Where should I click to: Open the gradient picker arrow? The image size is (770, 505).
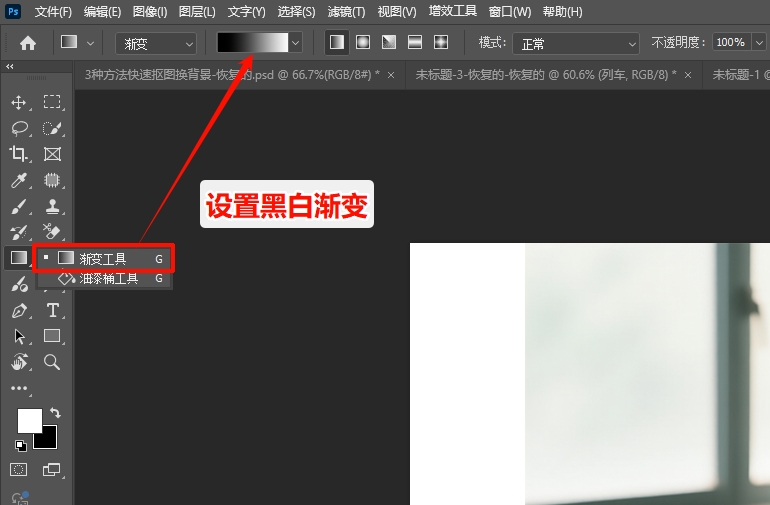pyautogui.click(x=296, y=43)
